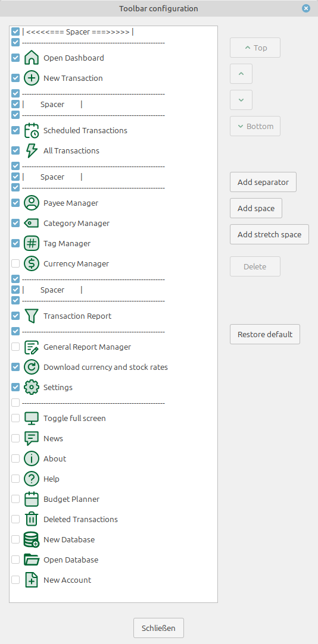Click the New Database icon
This screenshot has height=644, width=318.
32,540
